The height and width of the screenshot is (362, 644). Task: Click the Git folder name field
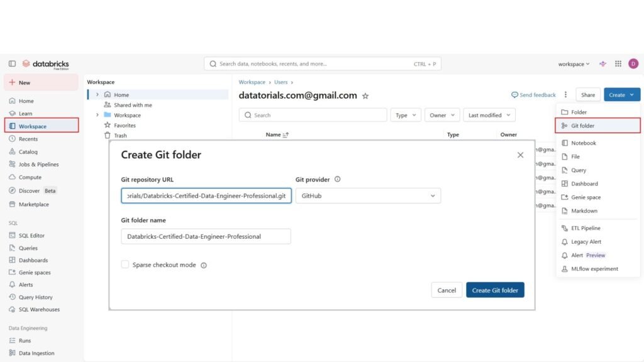[x=206, y=236]
